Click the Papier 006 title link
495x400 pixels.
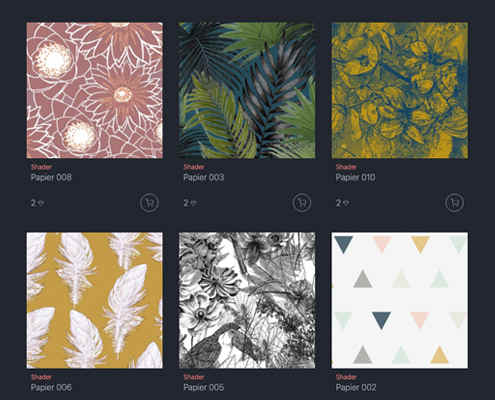point(51,387)
